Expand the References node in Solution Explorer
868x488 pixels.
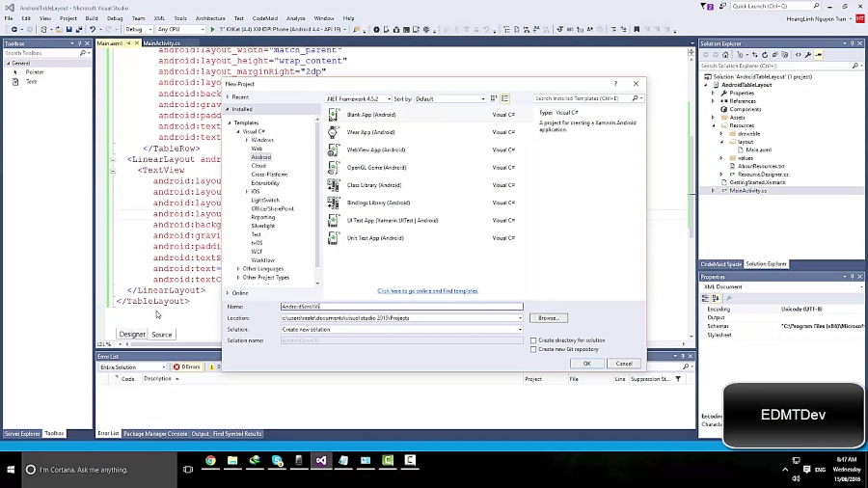713,101
